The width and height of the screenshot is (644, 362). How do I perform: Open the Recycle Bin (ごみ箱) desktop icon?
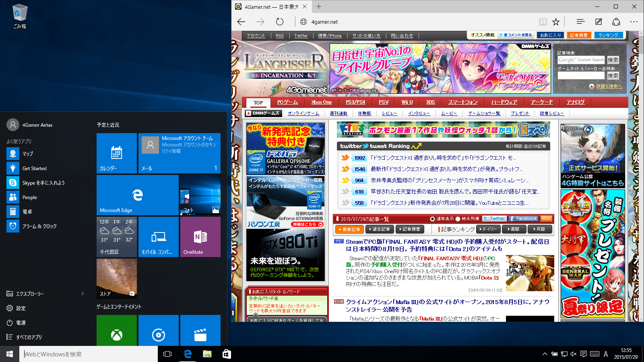pyautogui.click(x=20, y=16)
